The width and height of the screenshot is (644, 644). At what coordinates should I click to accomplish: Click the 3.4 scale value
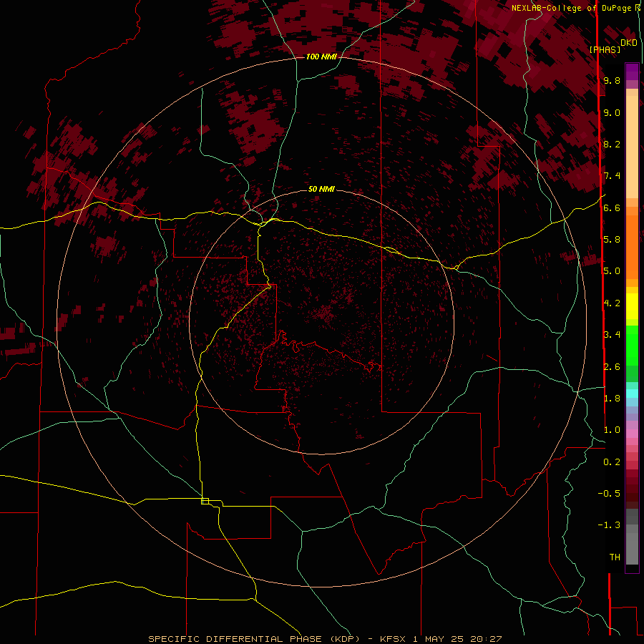point(612,335)
